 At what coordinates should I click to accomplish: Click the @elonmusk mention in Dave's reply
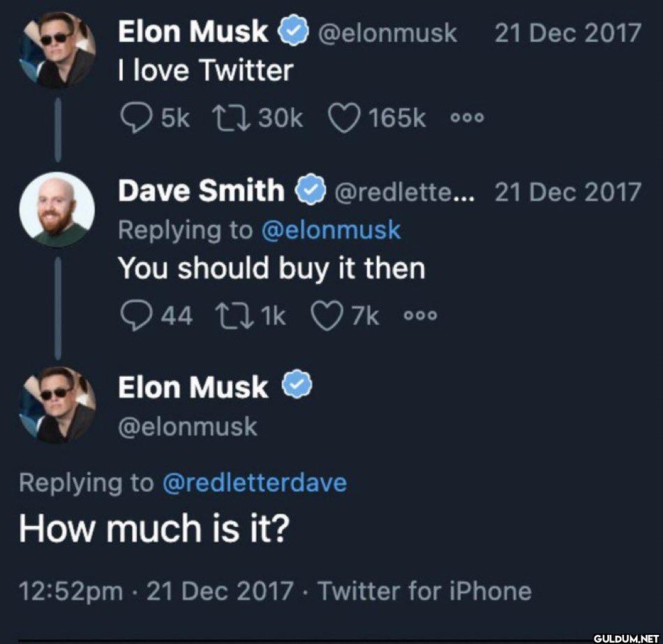[331, 230]
